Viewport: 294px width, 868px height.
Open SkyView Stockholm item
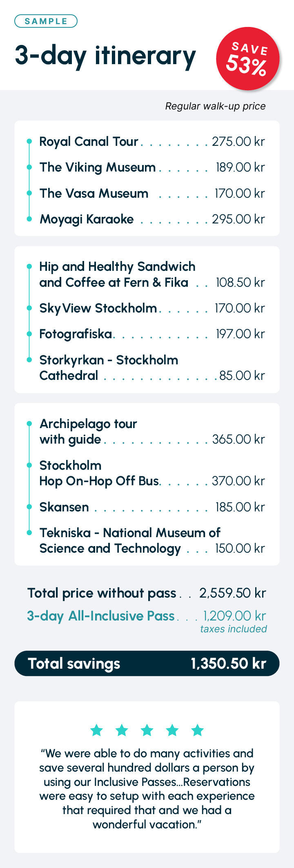click(152, 308)
